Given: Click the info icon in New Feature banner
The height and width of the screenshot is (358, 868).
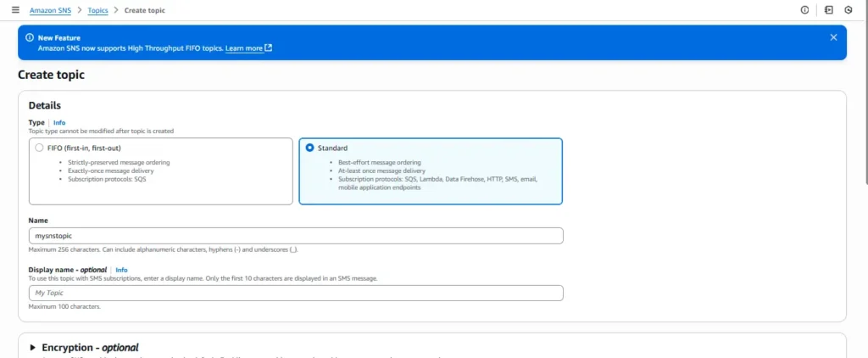Looking at the screenshot, I should coord(30,37).
